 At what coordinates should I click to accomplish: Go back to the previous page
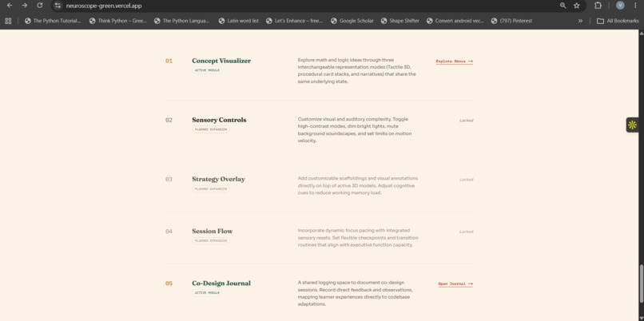click(10, 6)
